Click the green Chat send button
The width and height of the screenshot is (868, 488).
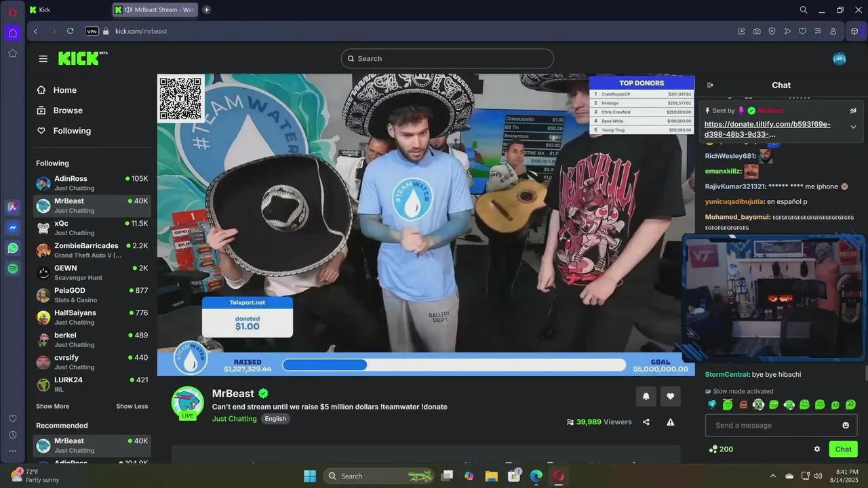(843, 449)
